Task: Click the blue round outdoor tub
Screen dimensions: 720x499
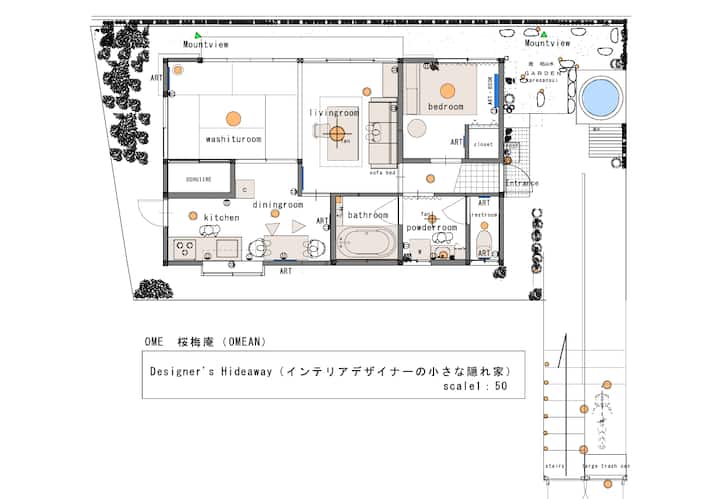Action: pyautogui.click(x=600, y=97)
